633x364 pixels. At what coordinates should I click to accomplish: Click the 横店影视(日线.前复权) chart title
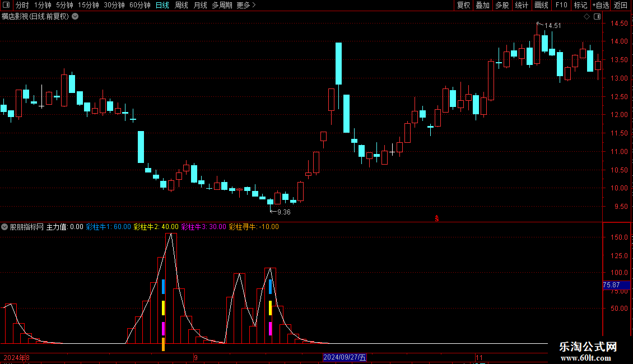click(x=35, y=17)
